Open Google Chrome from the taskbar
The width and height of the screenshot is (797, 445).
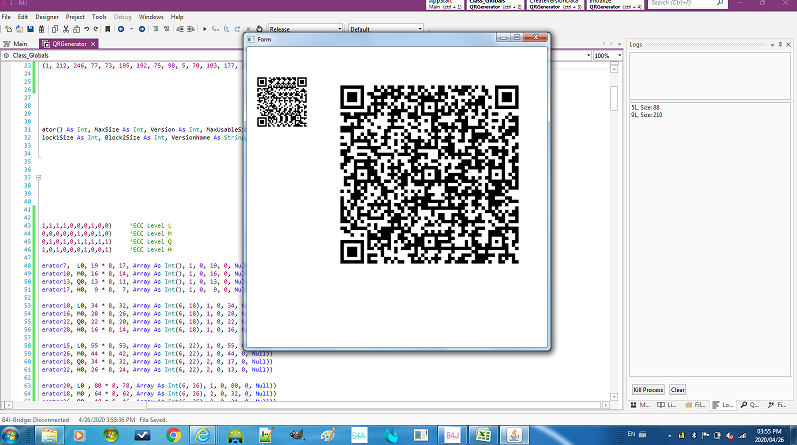tap(173, 435)
